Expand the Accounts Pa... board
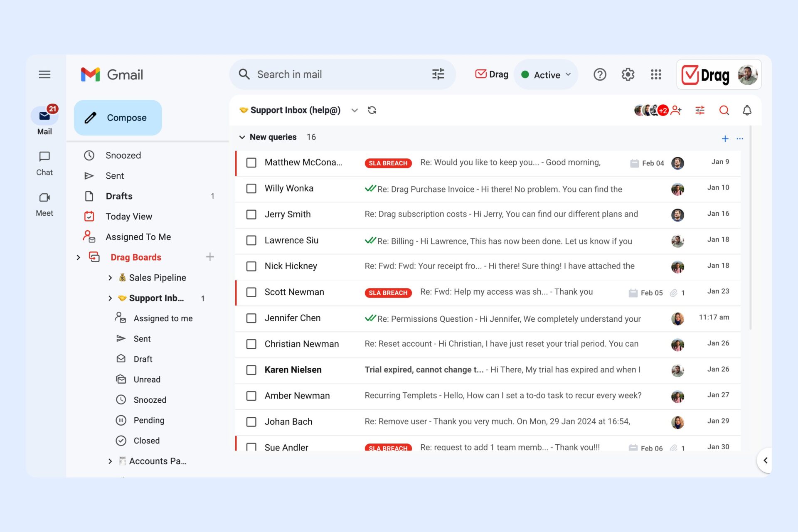Image resolution: width=798 pixels, height=532 pixels. tap(110, 461)
